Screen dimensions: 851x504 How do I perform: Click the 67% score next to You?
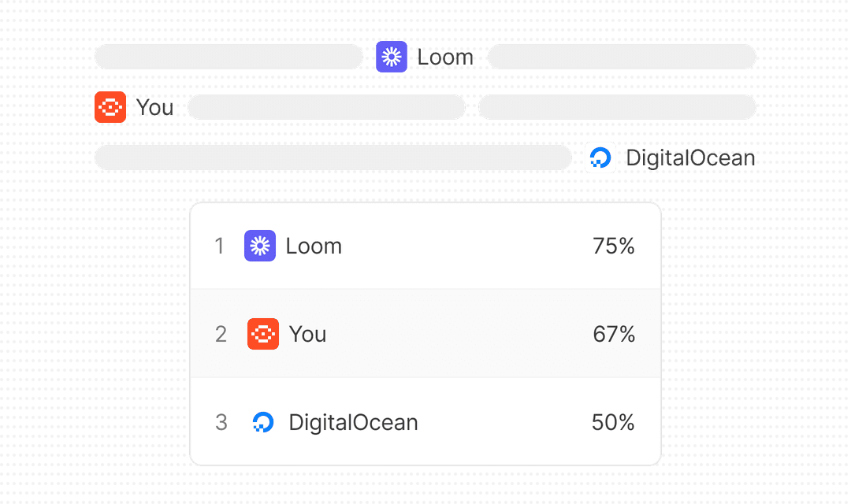[613, 334]
